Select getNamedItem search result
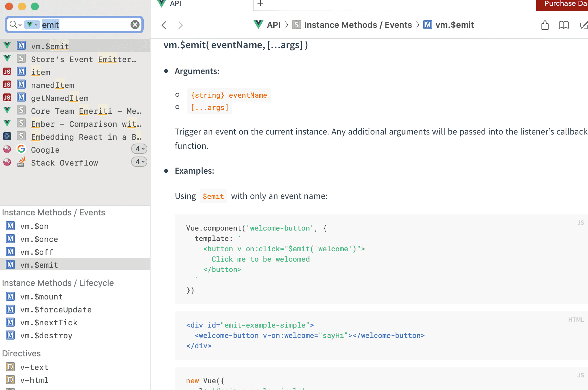The image size is (588, 390). click(60, 98)
